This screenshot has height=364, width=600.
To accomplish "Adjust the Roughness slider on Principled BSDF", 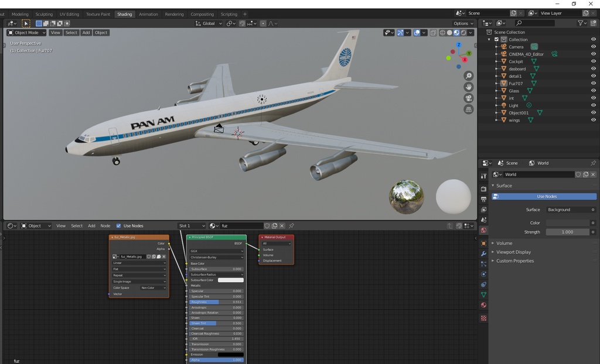I will click(216, 302).
